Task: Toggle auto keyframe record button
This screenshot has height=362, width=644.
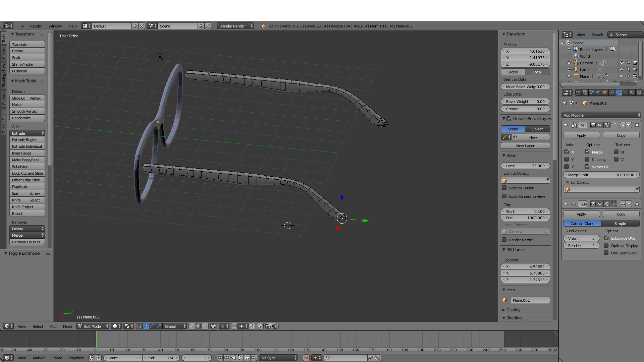Action: [306, 358]
